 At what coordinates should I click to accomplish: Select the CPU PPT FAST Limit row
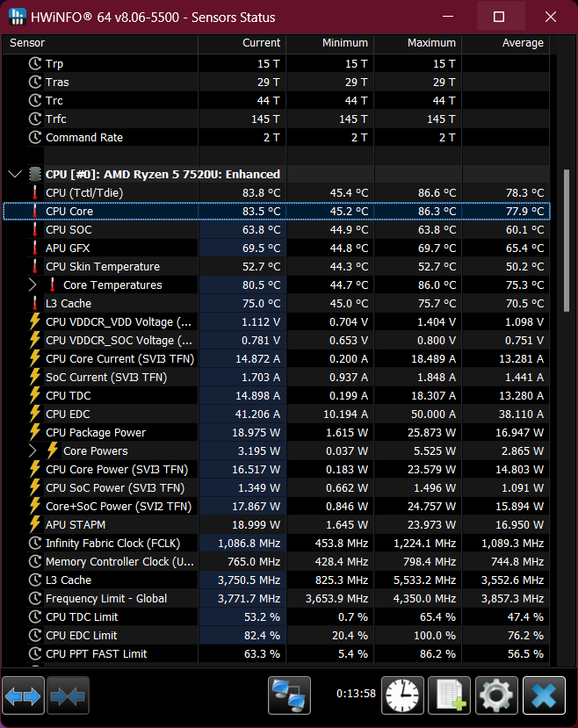point(277,653)
